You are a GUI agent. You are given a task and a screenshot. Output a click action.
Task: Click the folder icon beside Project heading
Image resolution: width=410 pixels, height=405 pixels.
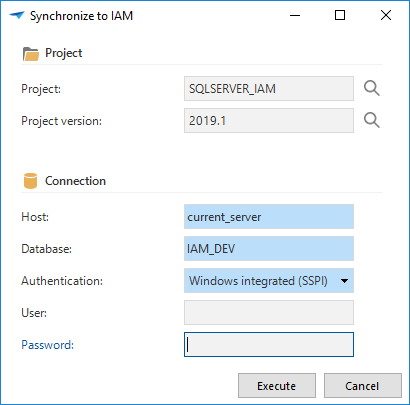point(31,54)
